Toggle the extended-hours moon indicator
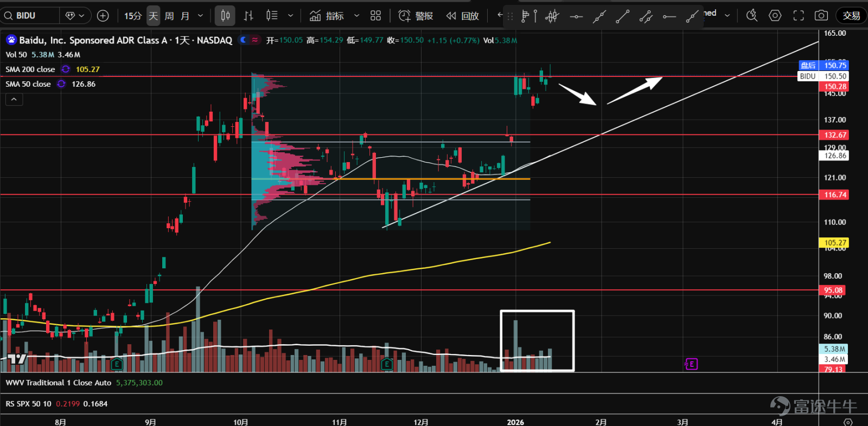The height and width of the screenshot is (426, 868). pyautogui.click(x=243, y=40)
